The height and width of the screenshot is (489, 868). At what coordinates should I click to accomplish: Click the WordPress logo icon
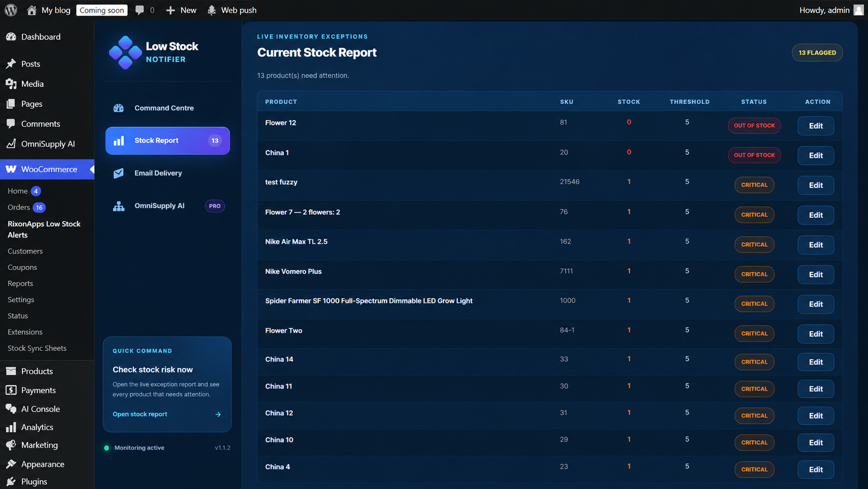pyautogui.click(x=11, y=10)
